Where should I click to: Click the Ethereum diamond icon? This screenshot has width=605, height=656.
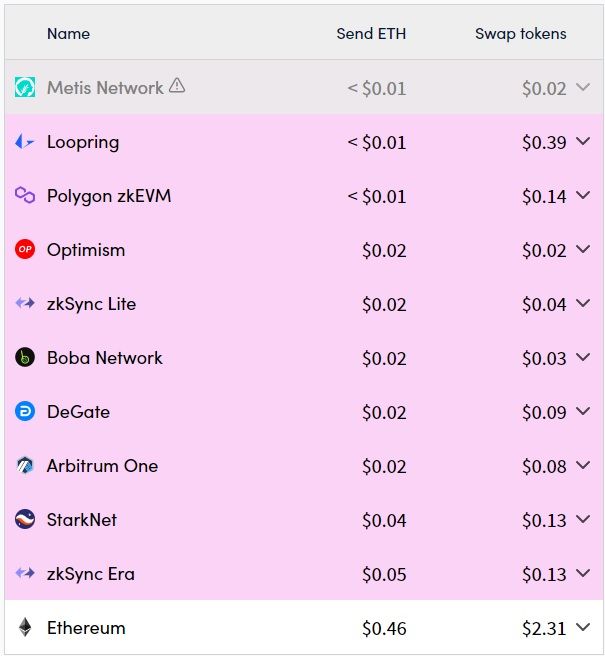coord(25,628)
